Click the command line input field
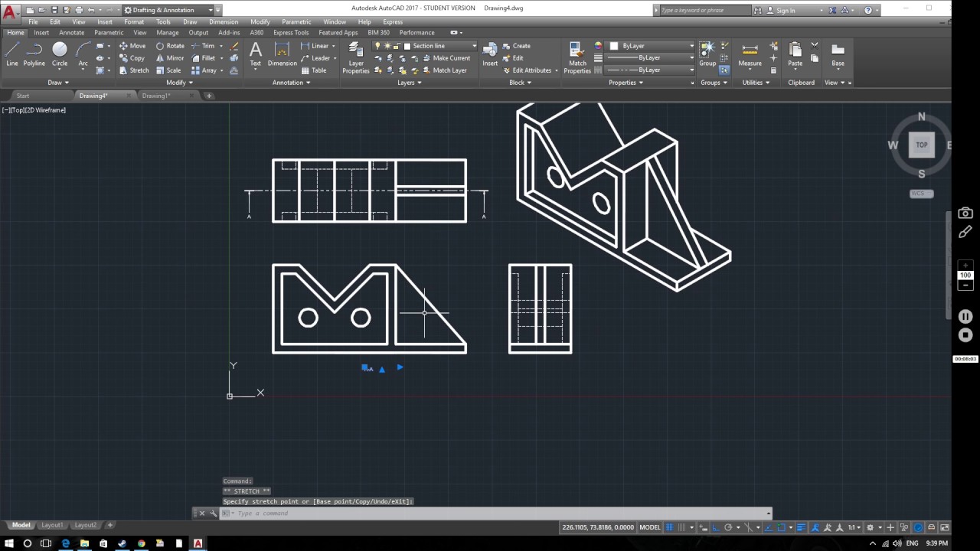Screen dimensions: 980x551 (498, 514)
